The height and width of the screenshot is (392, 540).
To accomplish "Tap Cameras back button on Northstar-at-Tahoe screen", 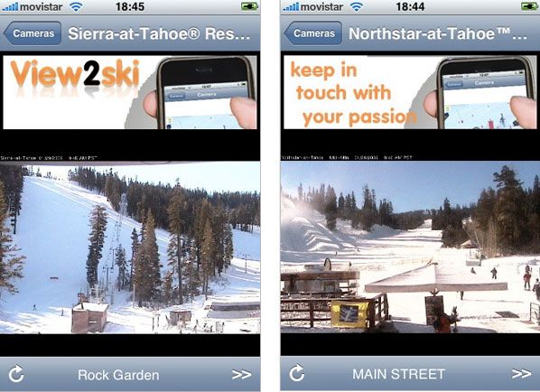I will (313, 33).
